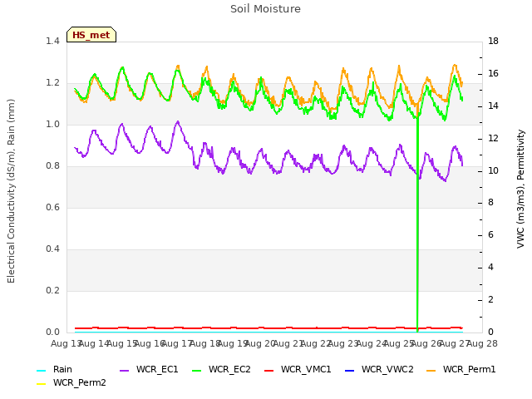
Task: Click the blue WCR_VWC2 legend swatch
Action: 349,370
